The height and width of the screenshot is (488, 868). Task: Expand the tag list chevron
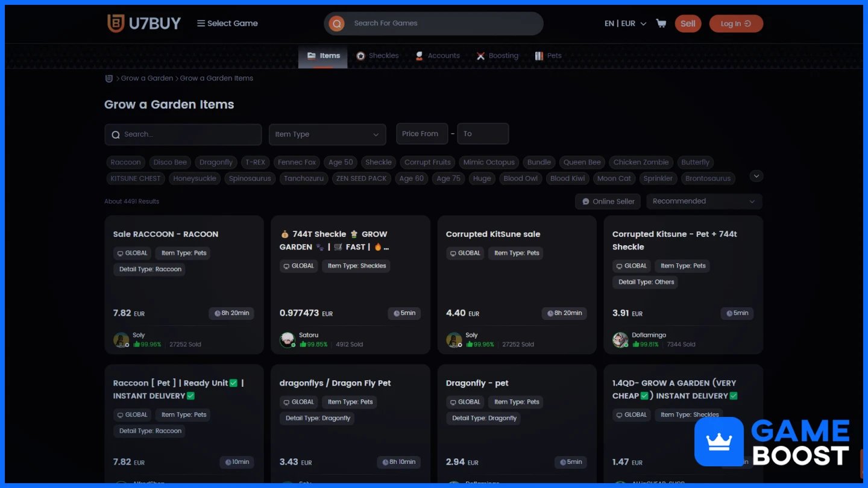coord(756,176)
